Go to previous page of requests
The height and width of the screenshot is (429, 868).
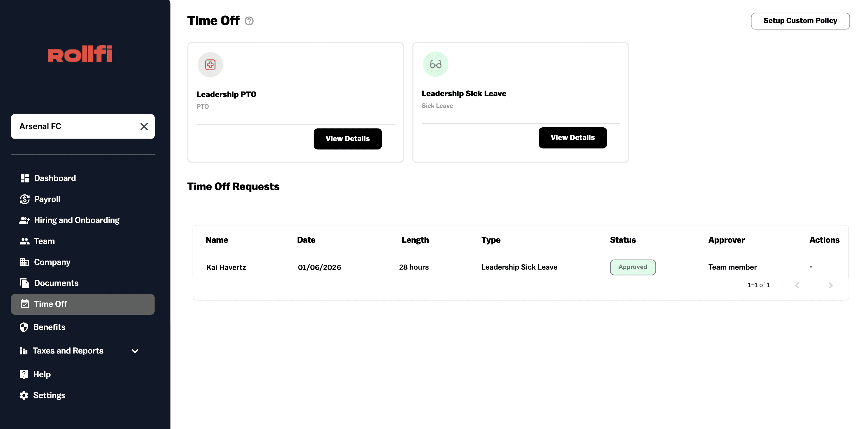click(x=797, y=285)
